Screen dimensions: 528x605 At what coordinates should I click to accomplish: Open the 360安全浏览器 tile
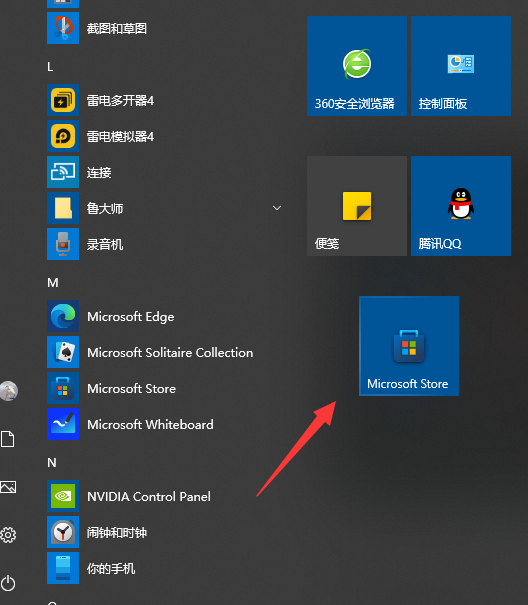(357, 66)
